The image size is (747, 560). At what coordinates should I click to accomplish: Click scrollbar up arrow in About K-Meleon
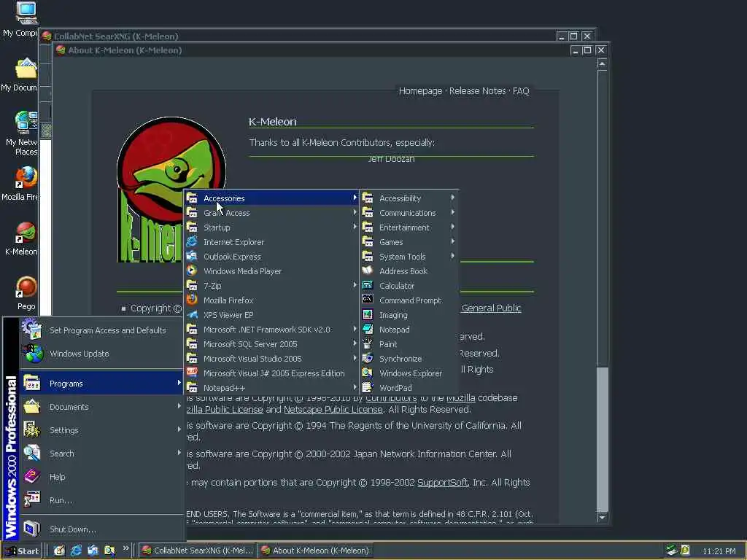pos(602,64)
